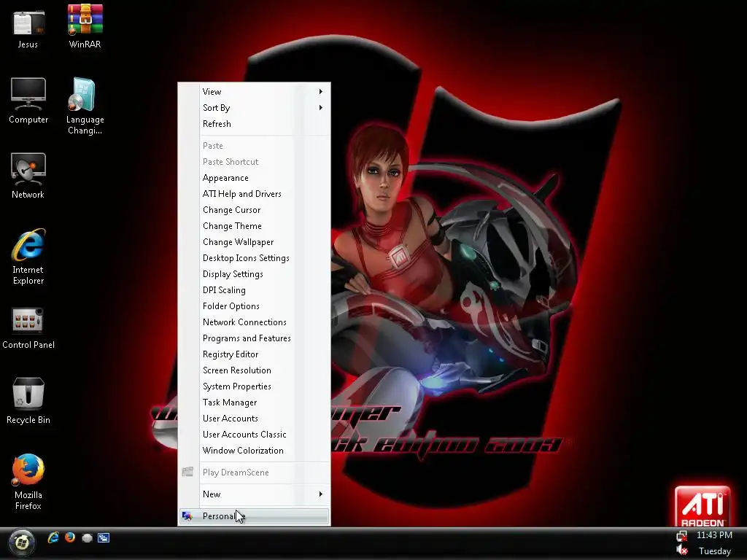Open Network Connections menu entry
This screenshot has width=747, height=560.
244,322
